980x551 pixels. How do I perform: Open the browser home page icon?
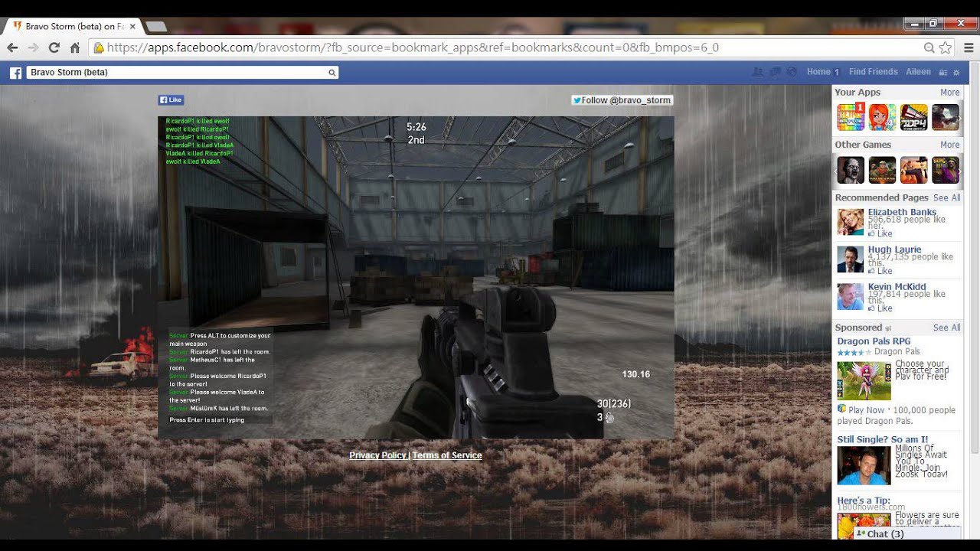click(x=74, y=47)
